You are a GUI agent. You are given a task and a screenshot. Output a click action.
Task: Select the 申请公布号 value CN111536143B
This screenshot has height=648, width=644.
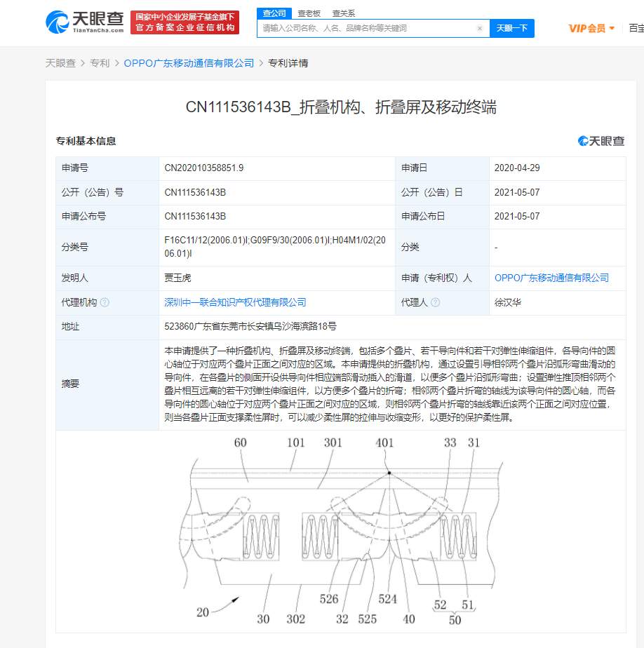coord(195,217)
